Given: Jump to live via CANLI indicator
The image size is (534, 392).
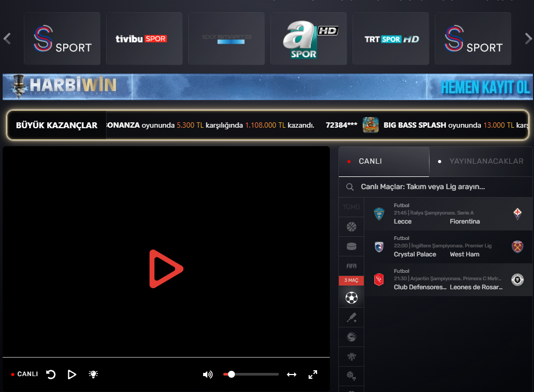Looking at the screenshot, I should 24,374.
